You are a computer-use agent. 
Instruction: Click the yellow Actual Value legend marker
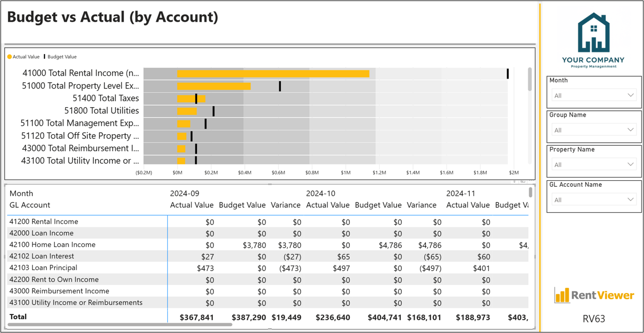point(10,57)
